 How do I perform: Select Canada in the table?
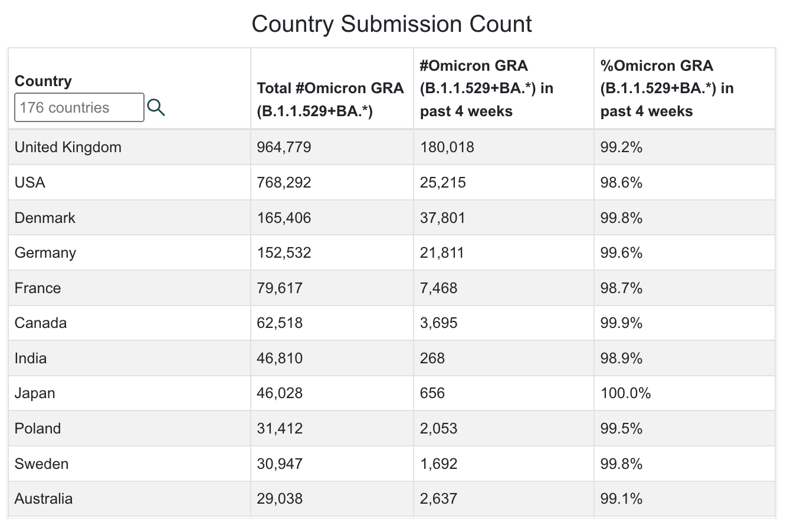[41, 323]
